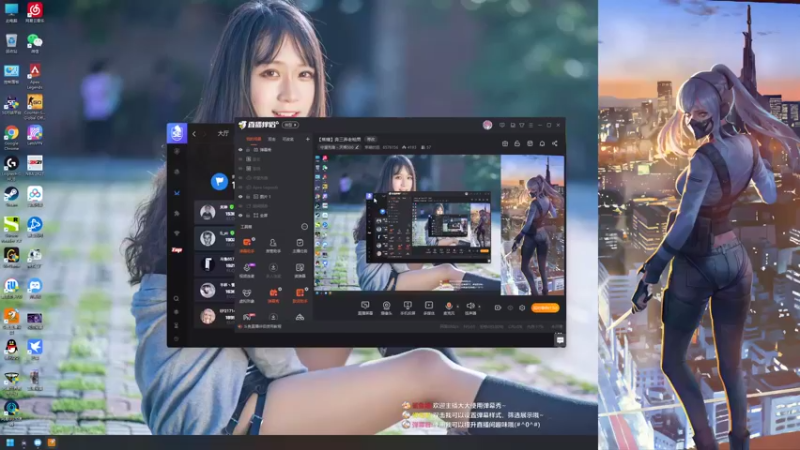Collapse the 工具箱 toolbox with circle button
This screenshot has height=450, width=800.
pos(305,227)
